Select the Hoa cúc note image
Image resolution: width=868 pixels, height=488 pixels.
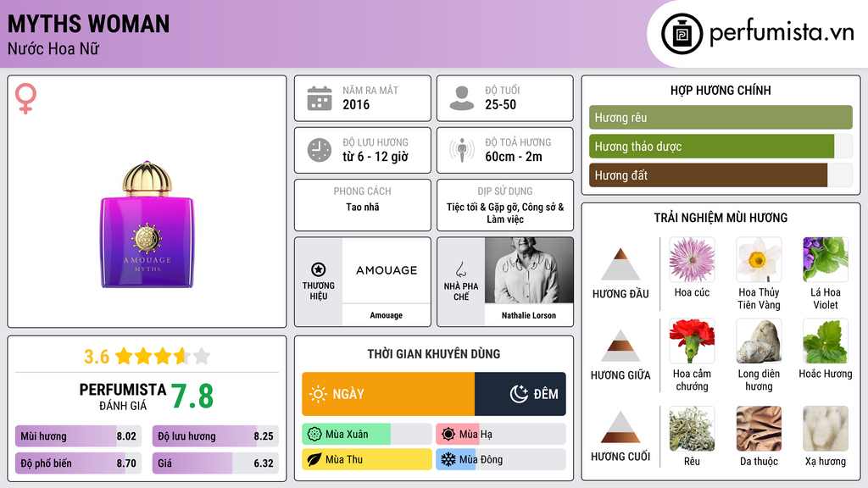[x=692, y=259]
